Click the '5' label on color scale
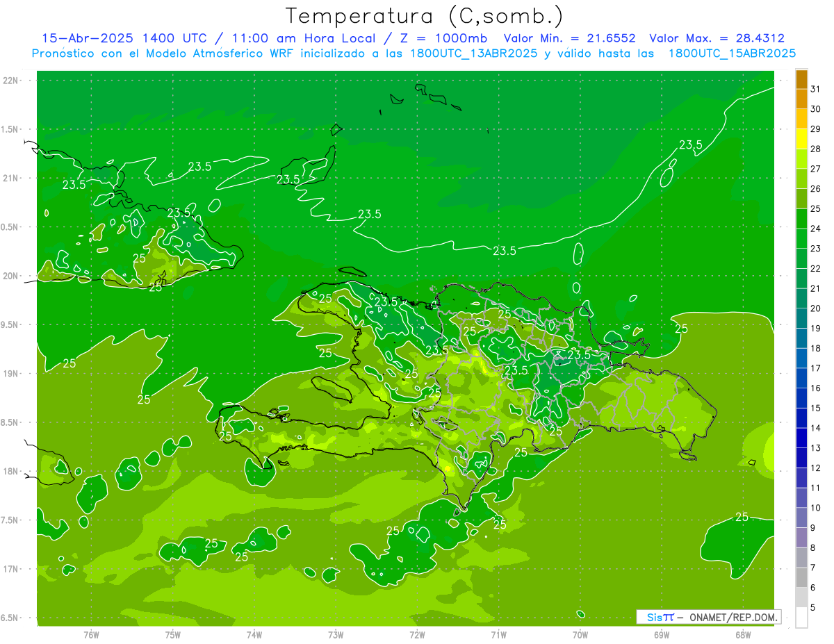This screenshot has width=834, height=644. click(812, 607)
